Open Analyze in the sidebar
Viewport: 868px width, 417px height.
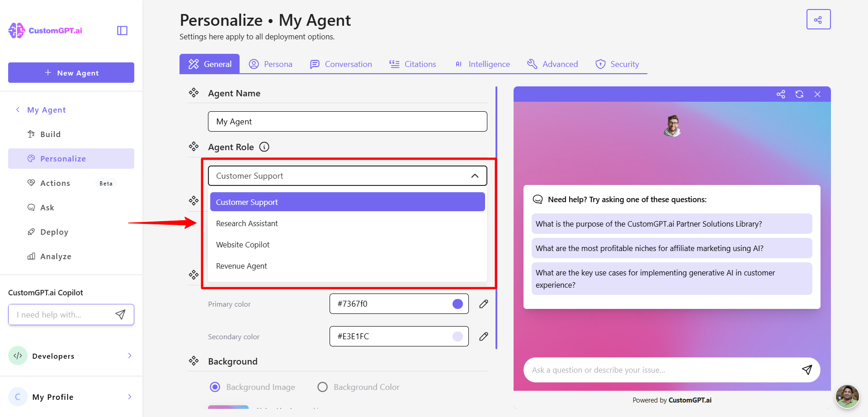pyautogui.click(x=71, y=256)
